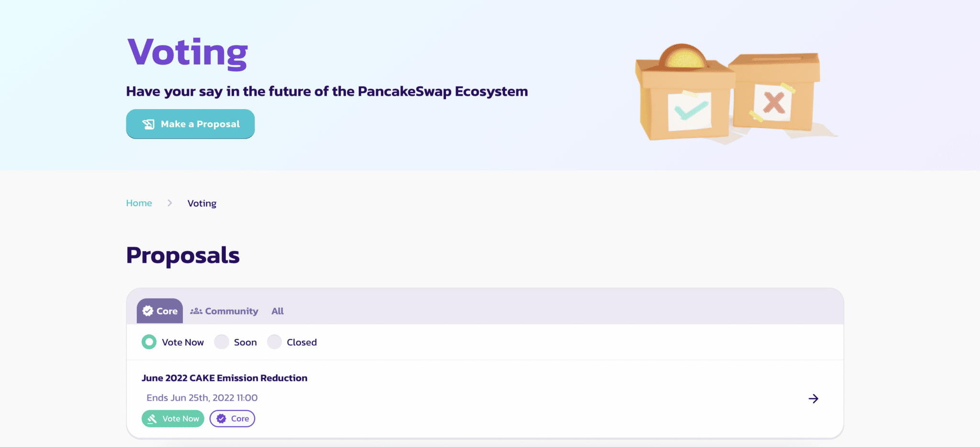Viewport: 980px width, 447px height.
Task: Click the green Vote Now tag on the proposal
Action: pyautogui.click(x=172, y=418)
